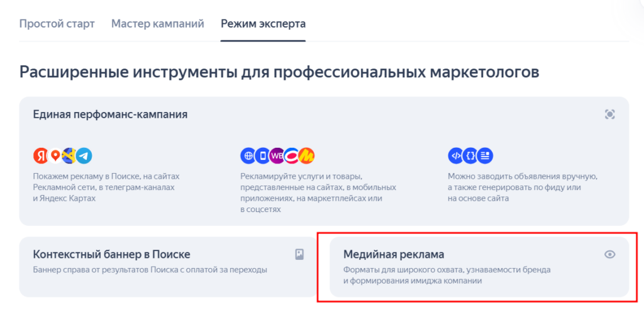Select the Режим эксперта tab
644x312 pixels.
point(263,24)
